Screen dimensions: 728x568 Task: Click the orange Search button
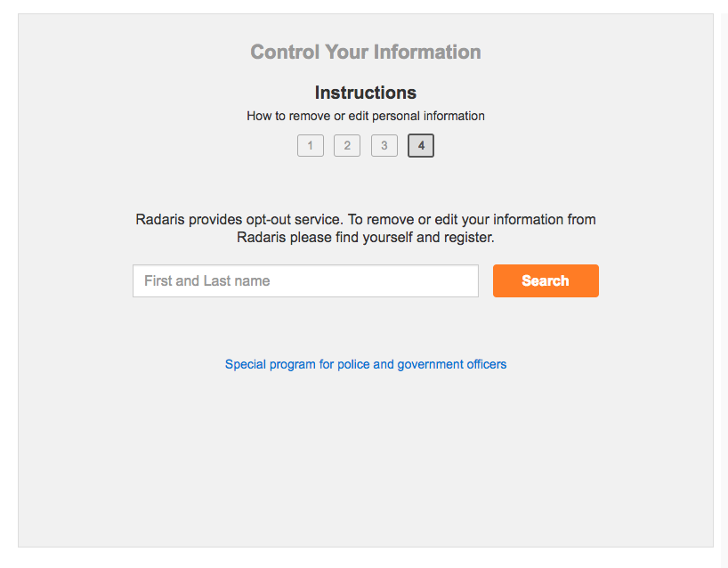(546, 280)
